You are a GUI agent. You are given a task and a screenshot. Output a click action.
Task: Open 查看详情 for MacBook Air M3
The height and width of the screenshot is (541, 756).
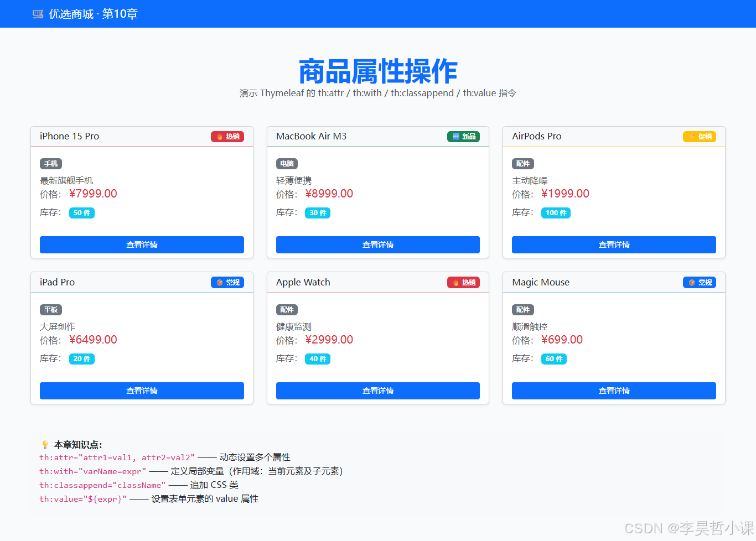378,245
